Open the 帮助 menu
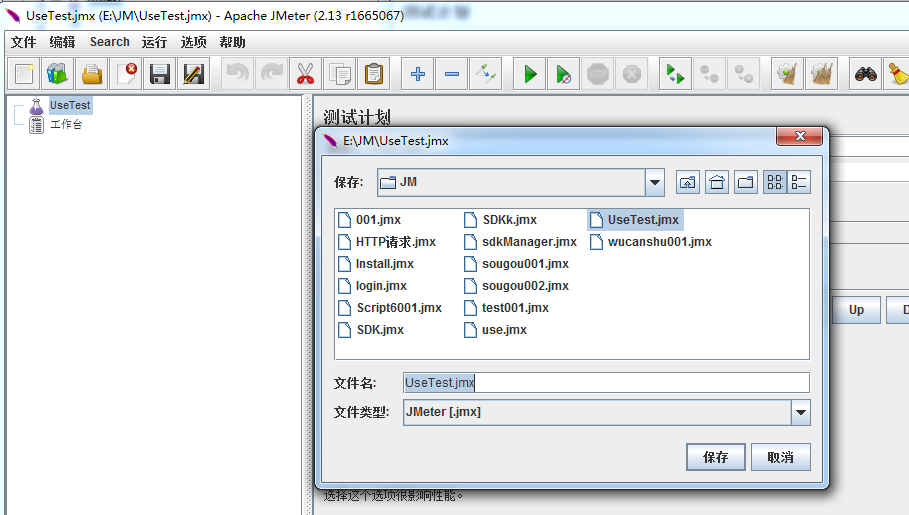This screenshot has height=515, width=909. (232, 42)
